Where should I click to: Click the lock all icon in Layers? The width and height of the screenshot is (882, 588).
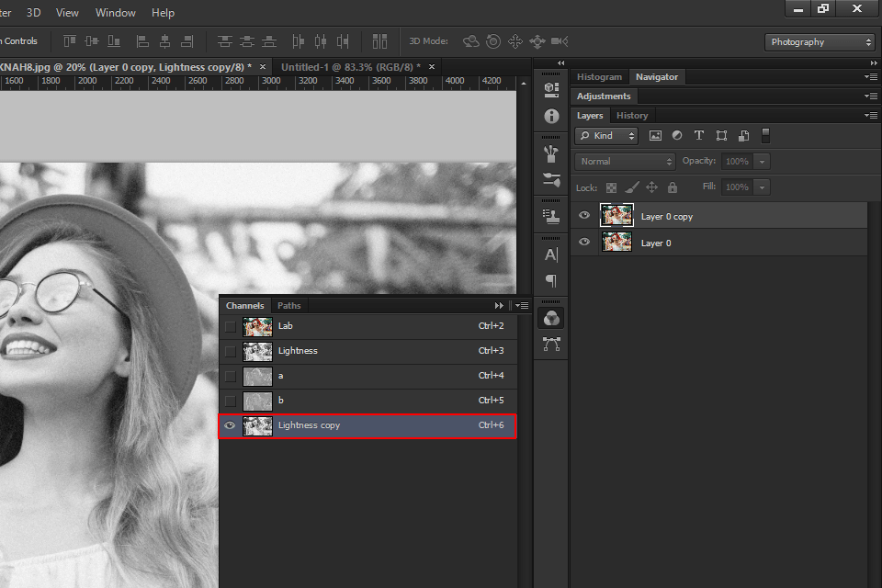[x=673, y=187]
